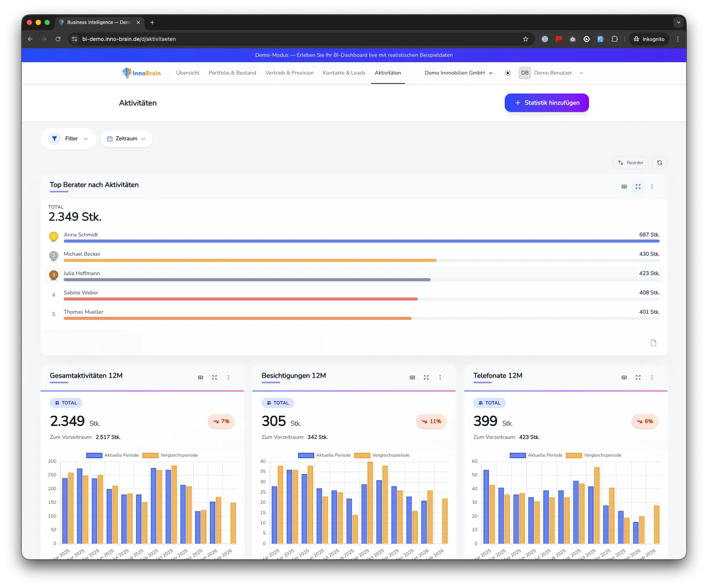Expand Besichtigungen 12M chart to fullscreen
Image resolution: width=708 pixels, height=588 pixels.
pos(426,377)
